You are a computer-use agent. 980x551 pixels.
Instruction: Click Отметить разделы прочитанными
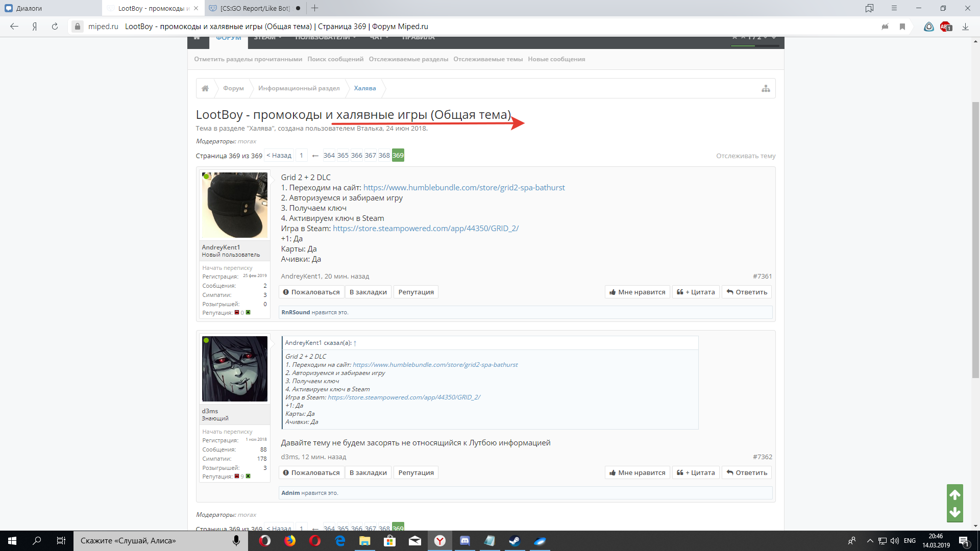(x=248, y=59)
